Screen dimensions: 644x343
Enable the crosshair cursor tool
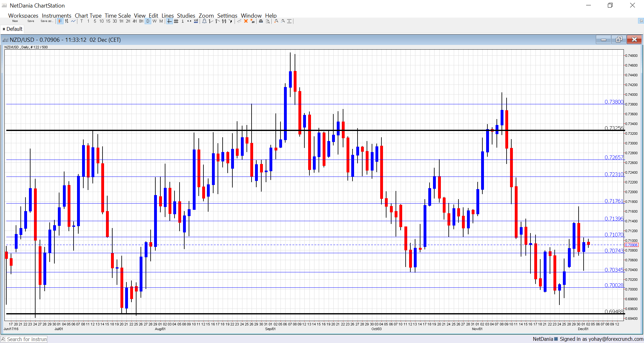point(169,21)
